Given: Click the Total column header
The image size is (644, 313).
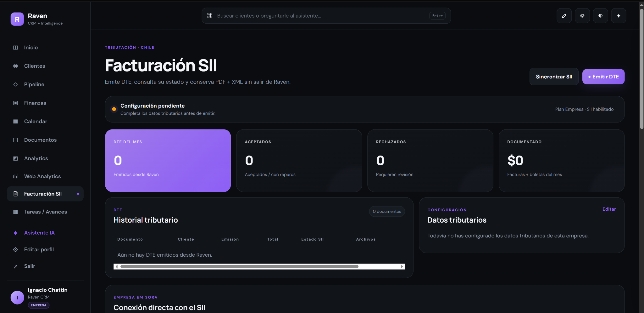Looking at the screenshot, I should click(273, 239).
